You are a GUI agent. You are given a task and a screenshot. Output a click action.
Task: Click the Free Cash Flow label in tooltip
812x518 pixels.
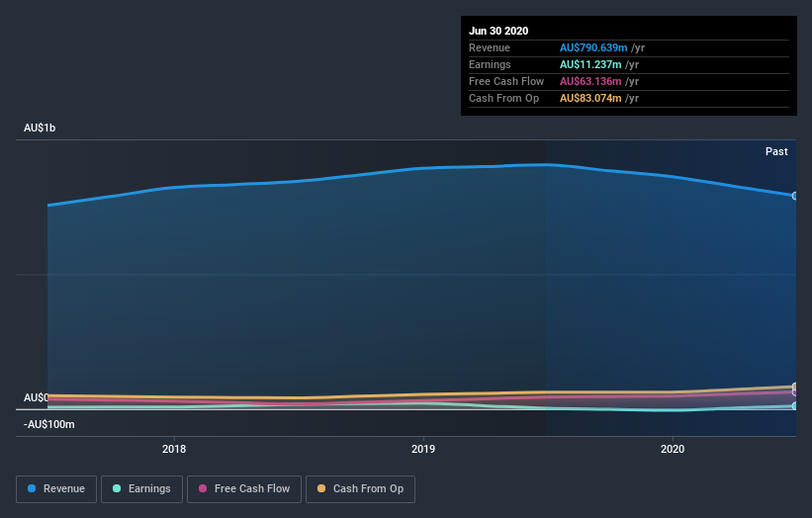tap(506, 81)
